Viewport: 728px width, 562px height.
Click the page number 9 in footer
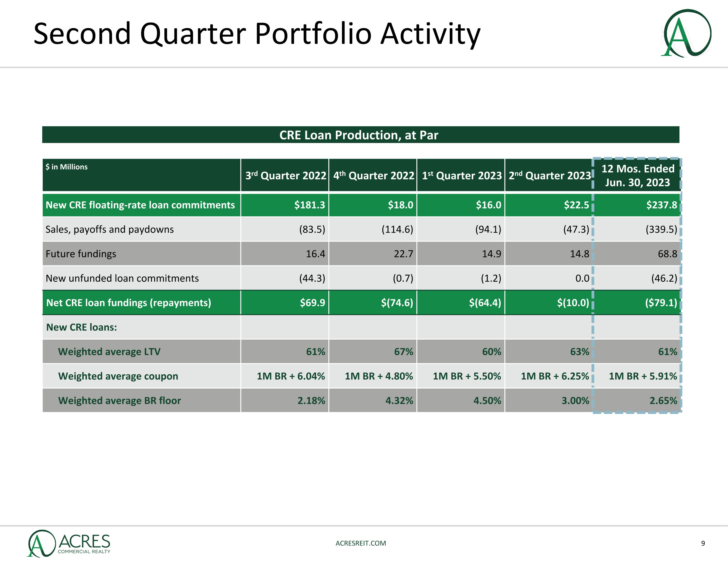click(703, 543)
